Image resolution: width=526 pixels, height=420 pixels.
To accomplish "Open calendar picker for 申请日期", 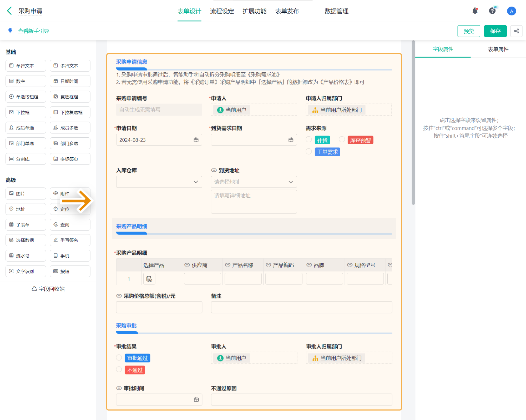I will click(196, 140).
